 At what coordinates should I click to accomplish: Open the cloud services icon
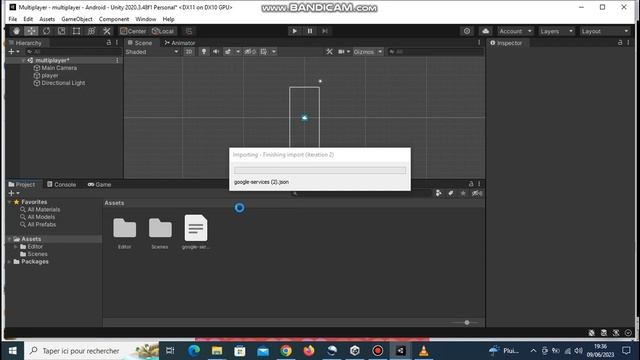click(x=486, y=31)
